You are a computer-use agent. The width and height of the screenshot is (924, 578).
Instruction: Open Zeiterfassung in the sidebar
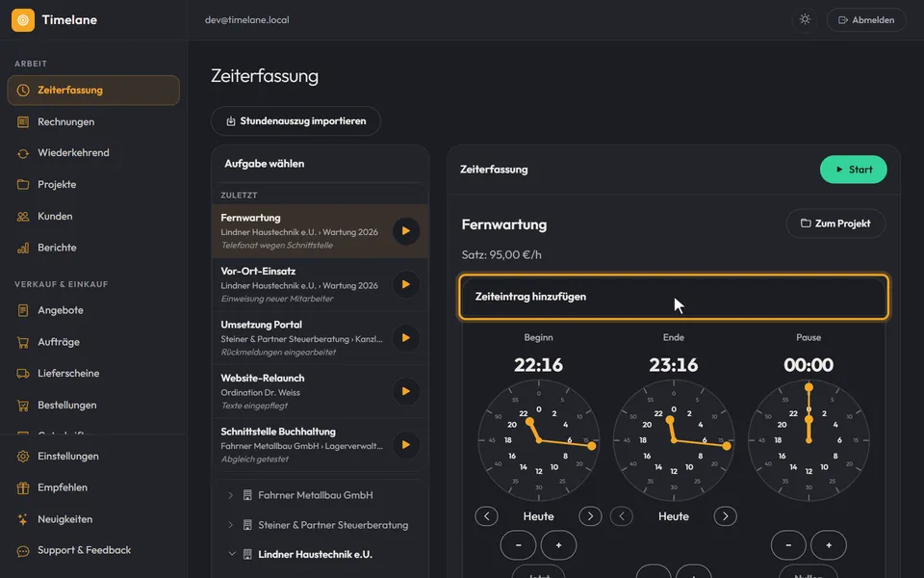tap(93, 91)
